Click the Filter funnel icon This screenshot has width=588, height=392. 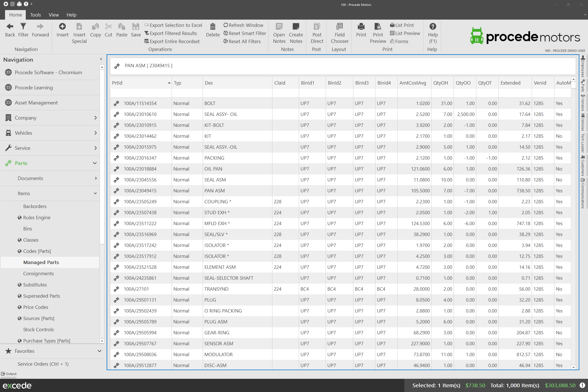(23, 27)
